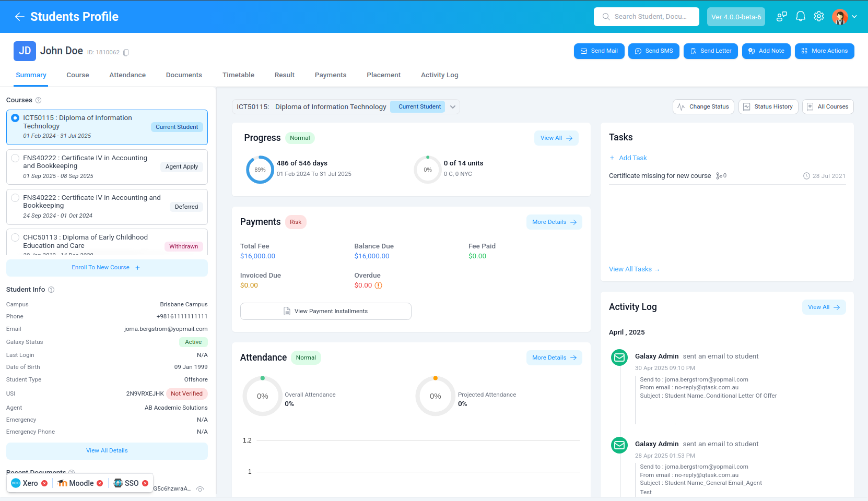Click the Add Task link
This screenshot has height=501, width=868.
(x=632, y=158)
